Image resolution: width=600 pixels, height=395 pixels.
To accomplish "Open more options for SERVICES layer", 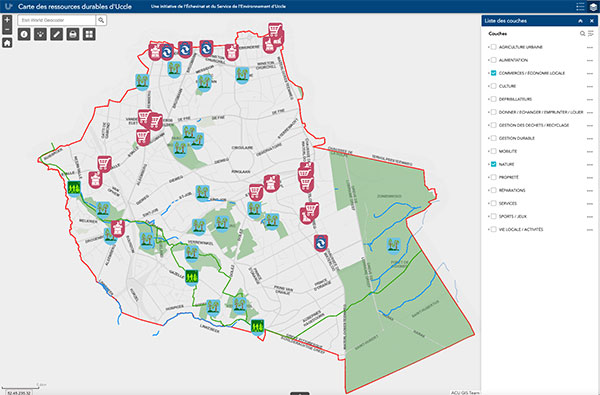I will [x=590, y=204].
